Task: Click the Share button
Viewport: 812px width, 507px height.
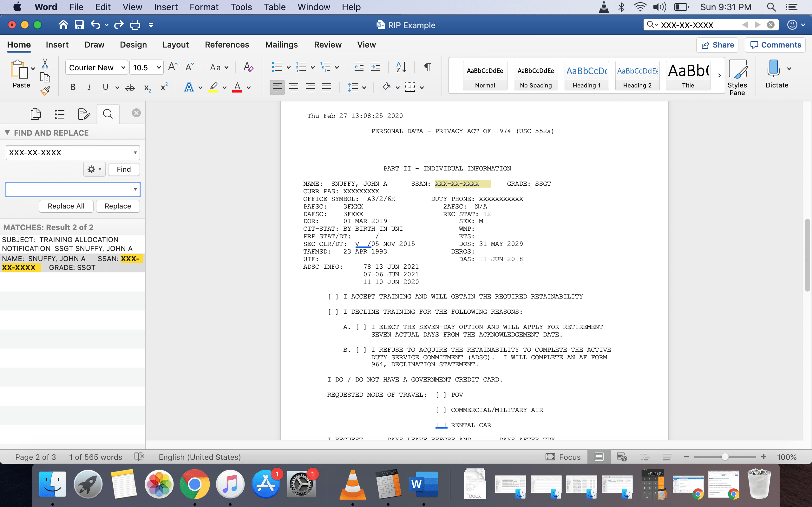Action: click(x=717, y=45)
